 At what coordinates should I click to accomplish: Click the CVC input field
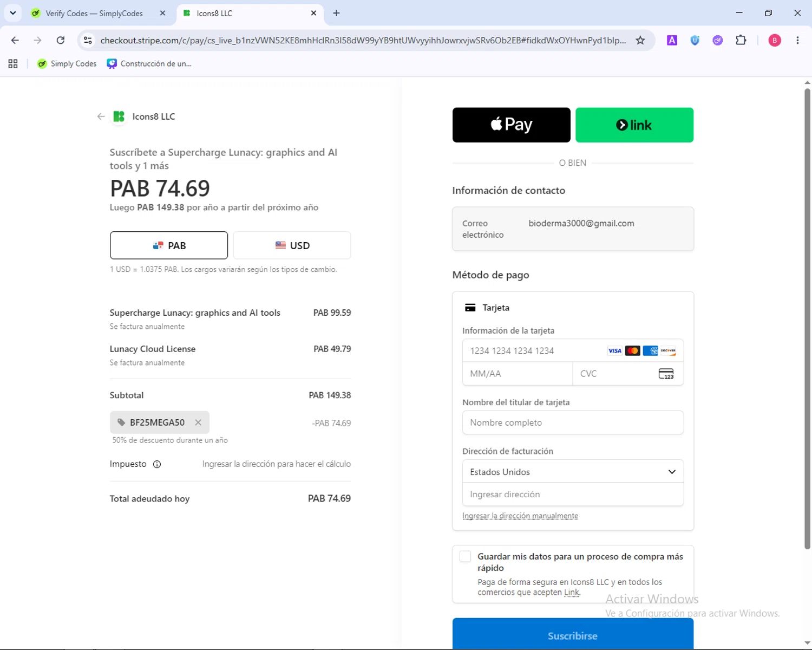(x=628, y=374)
